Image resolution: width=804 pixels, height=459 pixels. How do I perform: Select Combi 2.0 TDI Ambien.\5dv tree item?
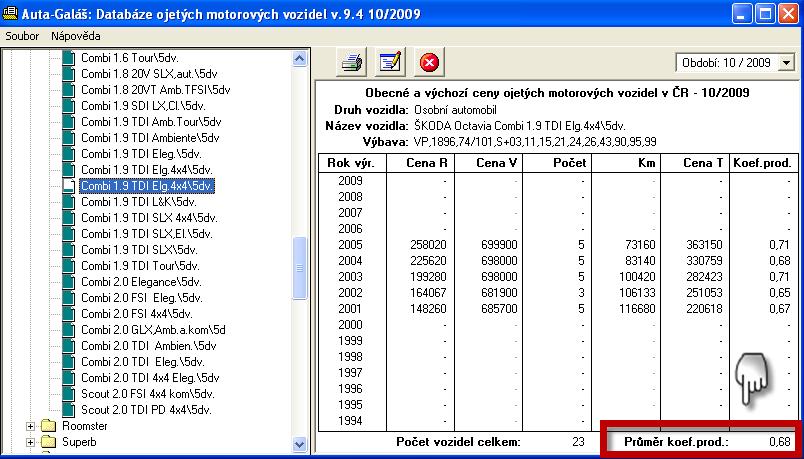coord(149,346)
